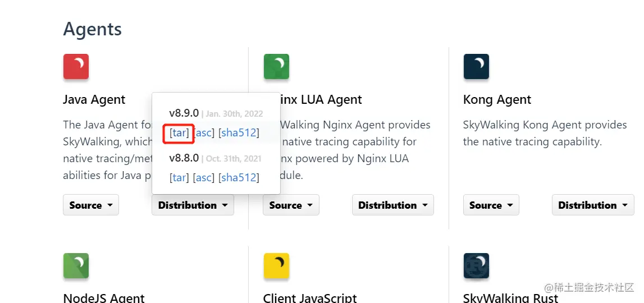This screenshot has width=644, height=303.
Task: Click the NodeJS Agent title
Action: click(x=104, y=298)
